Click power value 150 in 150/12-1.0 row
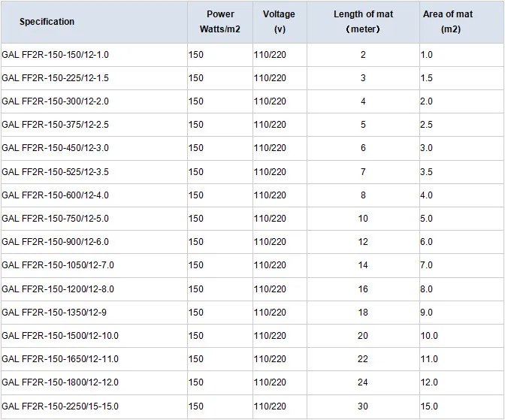505x420 pixels. [196, 55]
